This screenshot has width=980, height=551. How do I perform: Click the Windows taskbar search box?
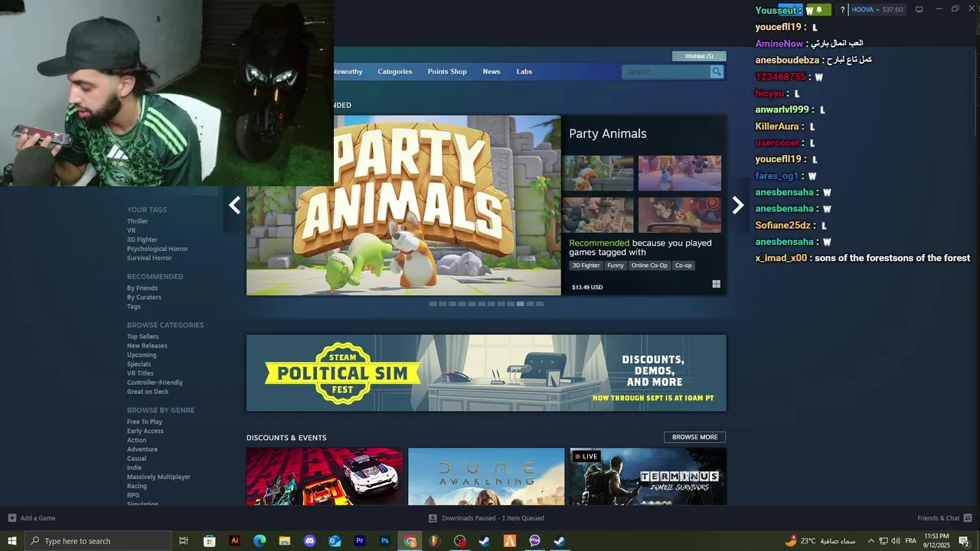point(98,541)
